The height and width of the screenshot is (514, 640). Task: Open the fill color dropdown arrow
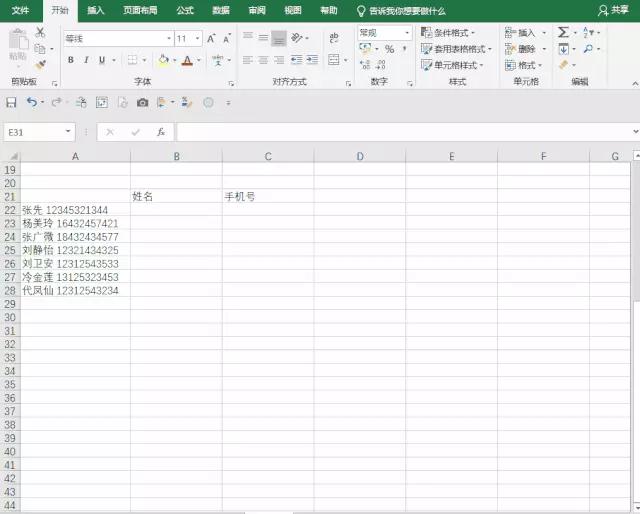click(175, 60)
